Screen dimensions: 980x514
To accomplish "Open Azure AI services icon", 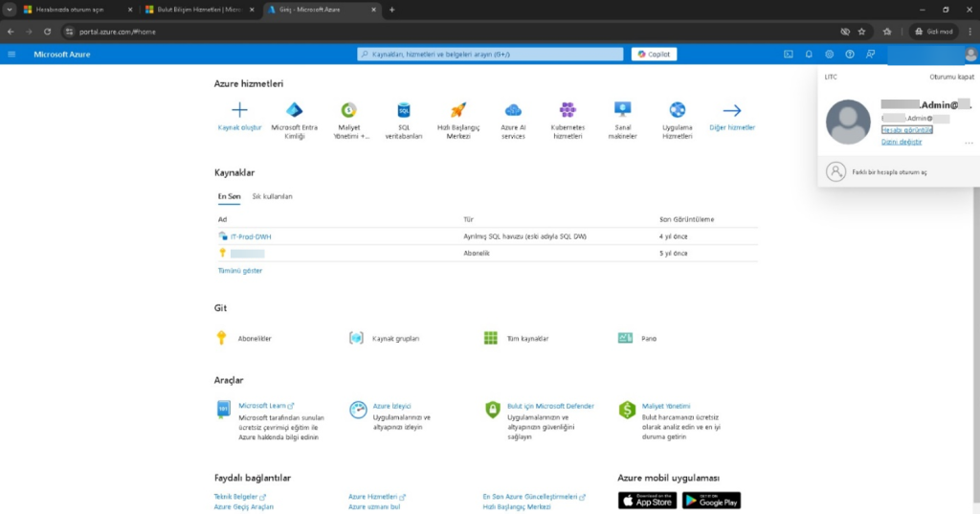I will 513,110.
